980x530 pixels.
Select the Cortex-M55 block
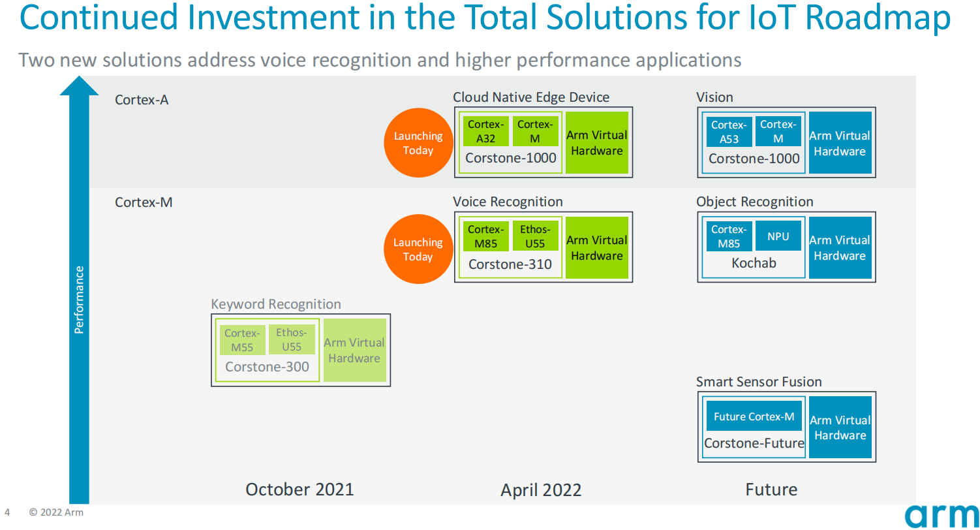243,340
